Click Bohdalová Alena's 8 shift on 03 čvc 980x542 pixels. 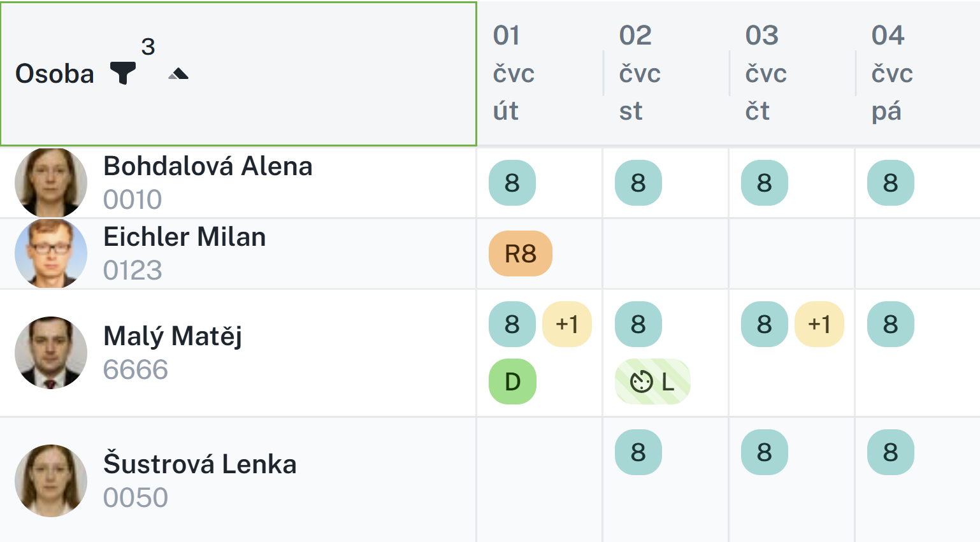click(x=765, y=183)
